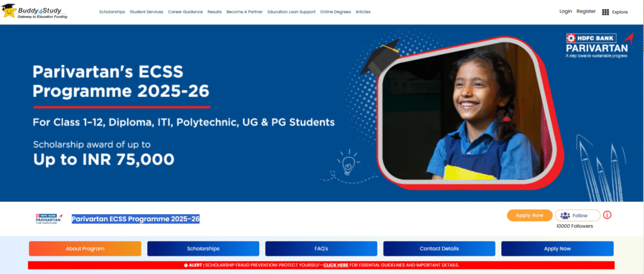Click the Buddy4Study logo

tap(36, 11)
